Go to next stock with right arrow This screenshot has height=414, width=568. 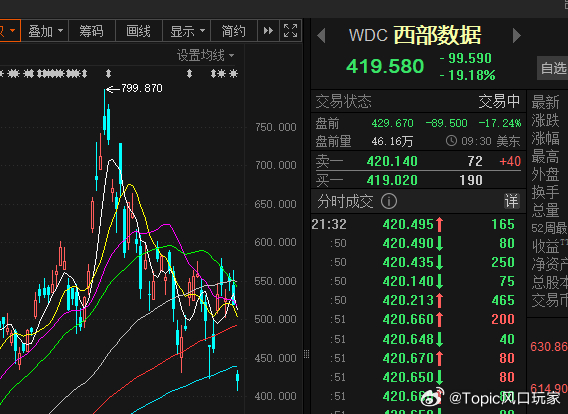tap(517, 35)
